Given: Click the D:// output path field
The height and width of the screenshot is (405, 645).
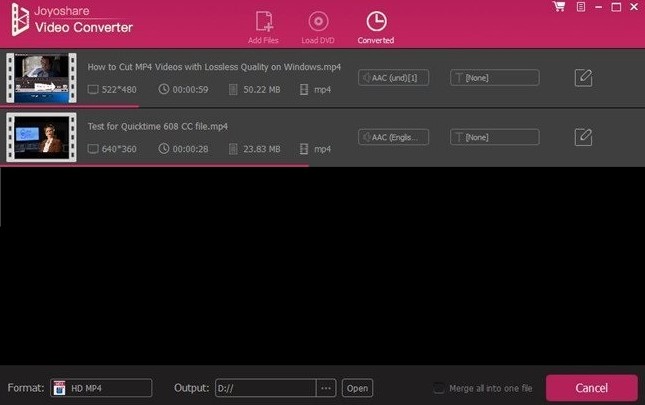Looking at the screenshot, I should tap(266, 388).
